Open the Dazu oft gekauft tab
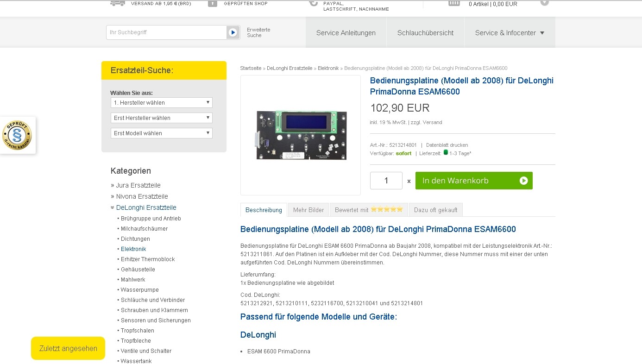Image resolution: width=642 pixels, height=364 pixels. point(435,210)
